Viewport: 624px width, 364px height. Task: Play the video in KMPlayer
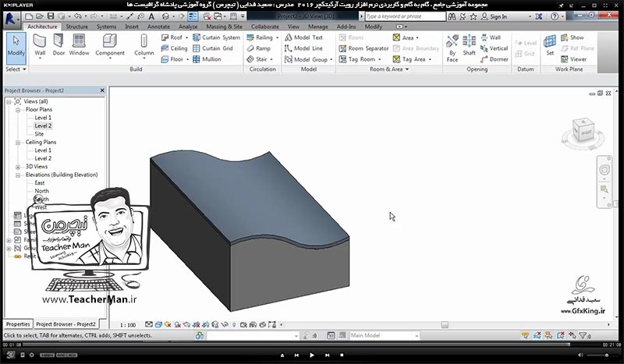click(311, 355)
